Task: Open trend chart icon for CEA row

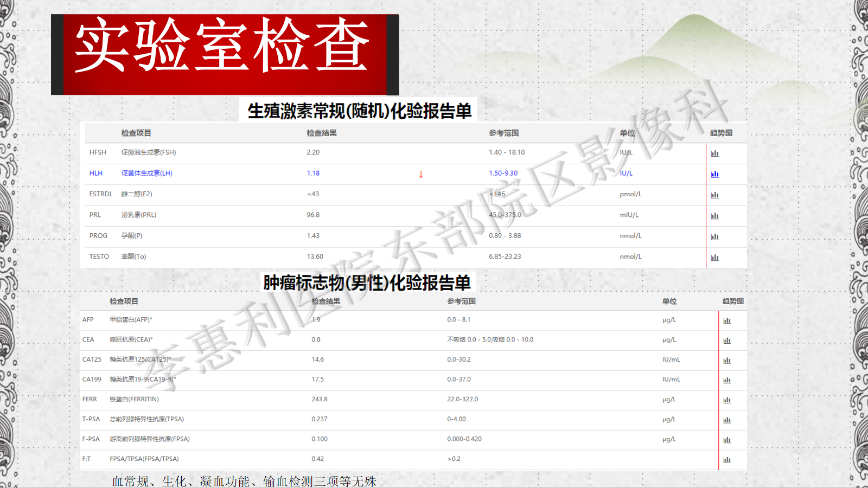Action: click(x=727, y=341)
